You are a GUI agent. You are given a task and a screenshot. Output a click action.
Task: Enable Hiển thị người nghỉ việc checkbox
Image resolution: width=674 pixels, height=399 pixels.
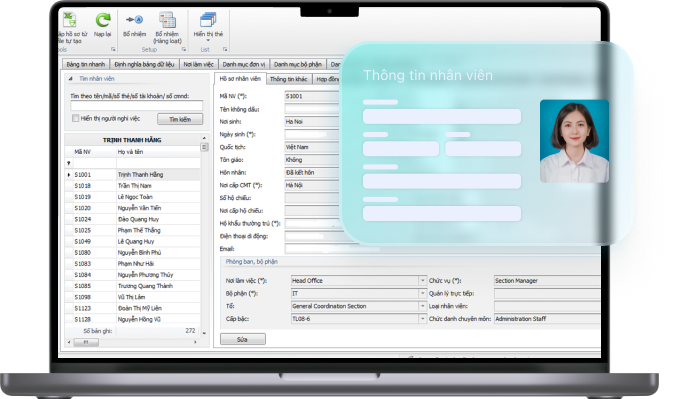[x=75, y=118]
